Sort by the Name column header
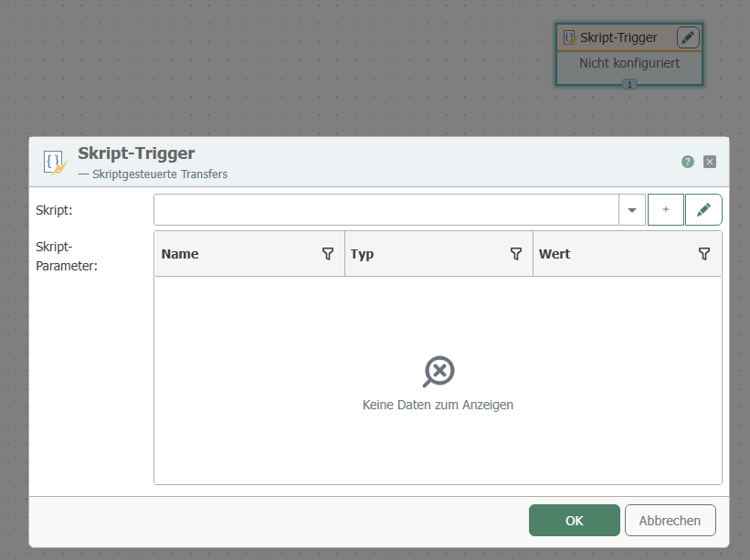This screenshot has height=560, width=750. (180, 254)
